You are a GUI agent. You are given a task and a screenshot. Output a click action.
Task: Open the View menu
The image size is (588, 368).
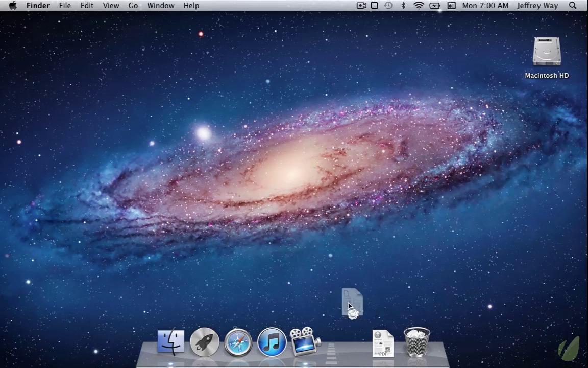pos(111,6)
